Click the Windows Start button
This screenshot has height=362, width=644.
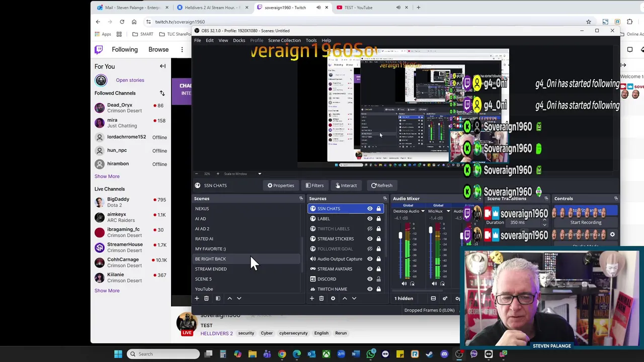click(x=118, y=354)
